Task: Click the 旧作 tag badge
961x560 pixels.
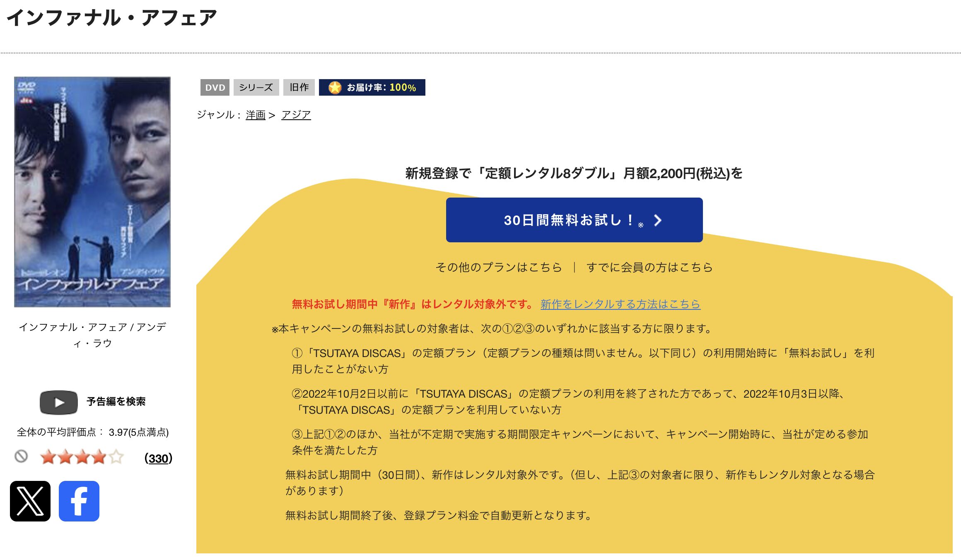Action: click(x=299, y=87)
